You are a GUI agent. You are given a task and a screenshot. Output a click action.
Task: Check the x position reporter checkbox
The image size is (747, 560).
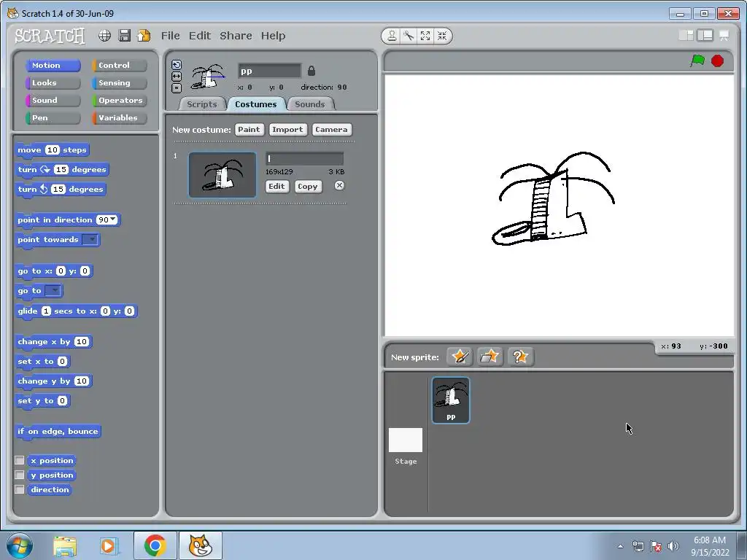tap(20, 460)
